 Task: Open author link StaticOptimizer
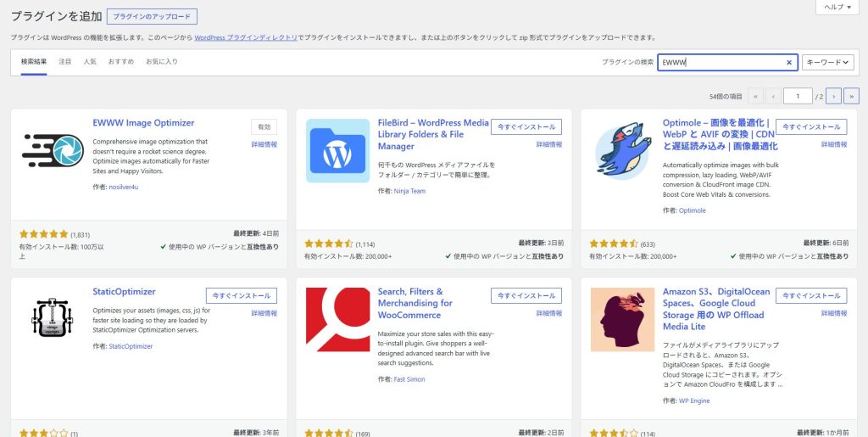pos(131,347)
